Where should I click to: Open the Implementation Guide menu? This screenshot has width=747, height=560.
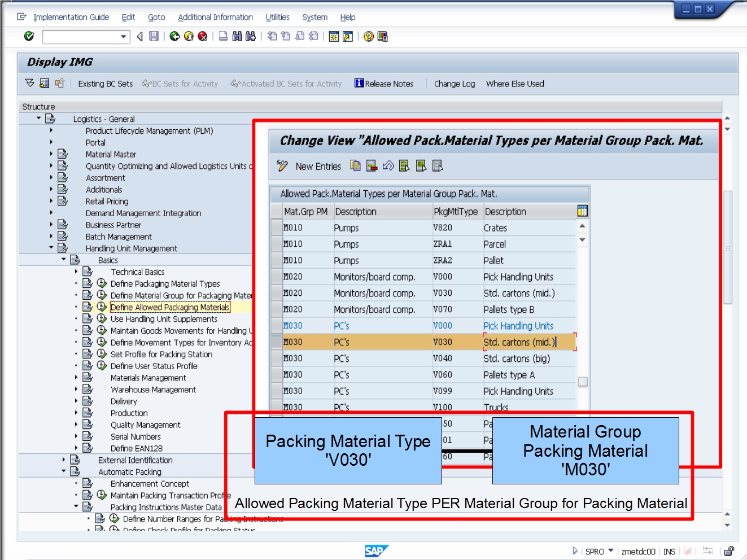point(71,17)
